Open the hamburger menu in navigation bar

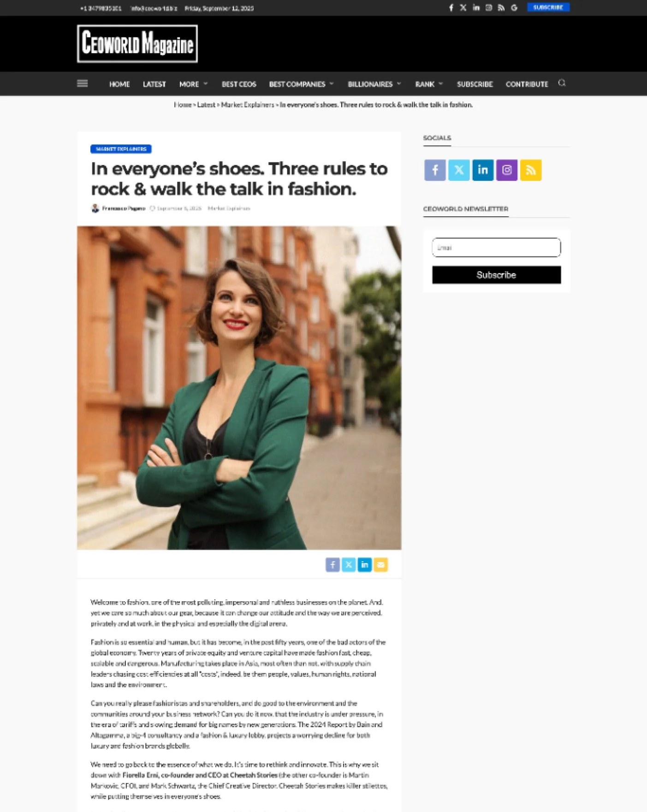coord(82,83)
